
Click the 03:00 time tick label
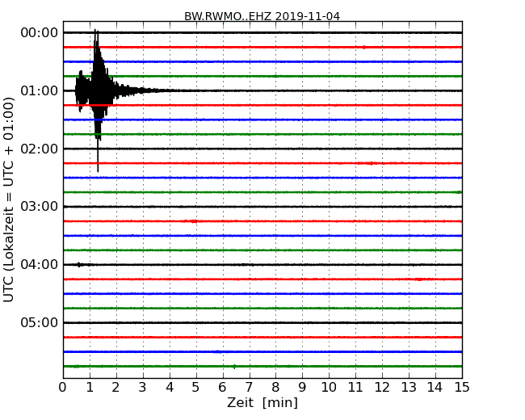40,207
